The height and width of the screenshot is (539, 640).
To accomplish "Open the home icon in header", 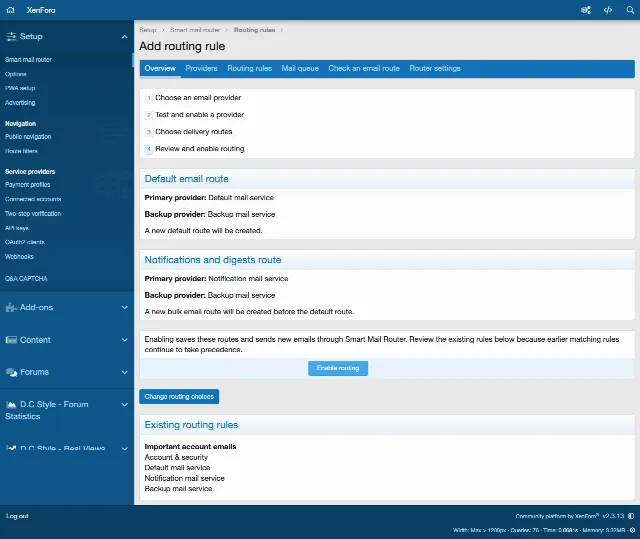I will pos(10,10).
